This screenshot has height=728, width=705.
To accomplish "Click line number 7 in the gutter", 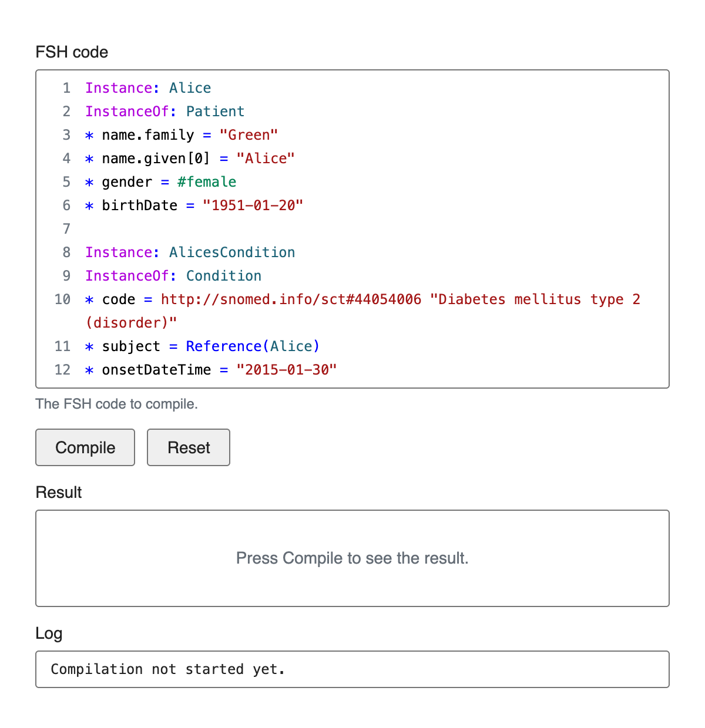I will pos(66,229).
